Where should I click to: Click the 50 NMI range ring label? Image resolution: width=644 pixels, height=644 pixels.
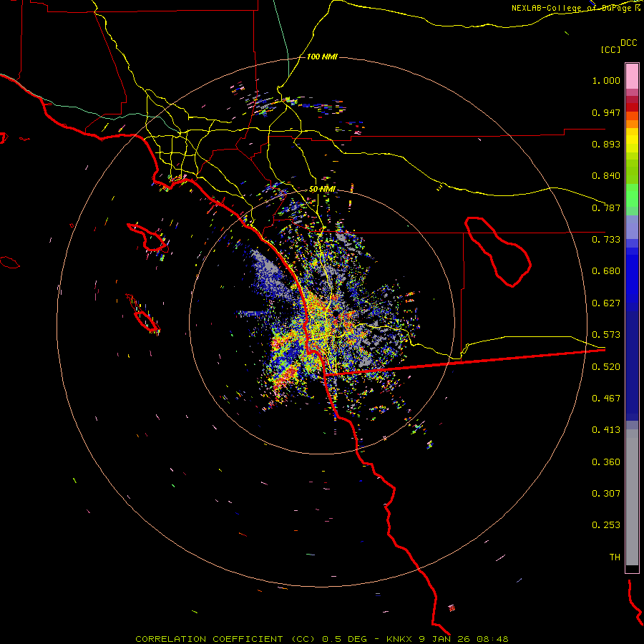(x=322, y=189)
